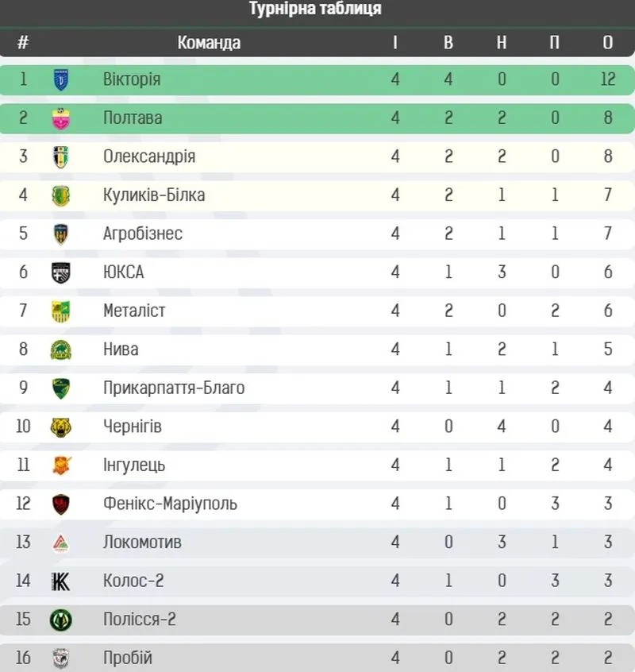
Task: Select the Чернігів bear head logo
Action: point(61,427)
